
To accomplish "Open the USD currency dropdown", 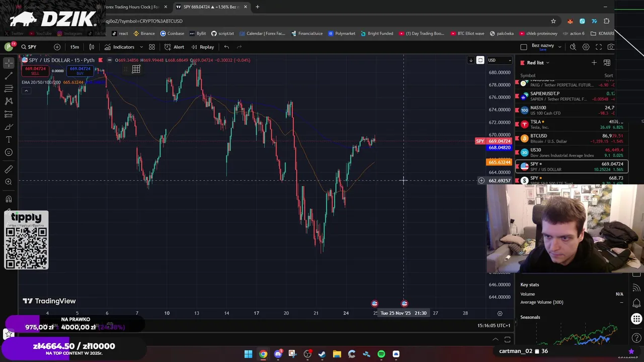I will point(500,60).
